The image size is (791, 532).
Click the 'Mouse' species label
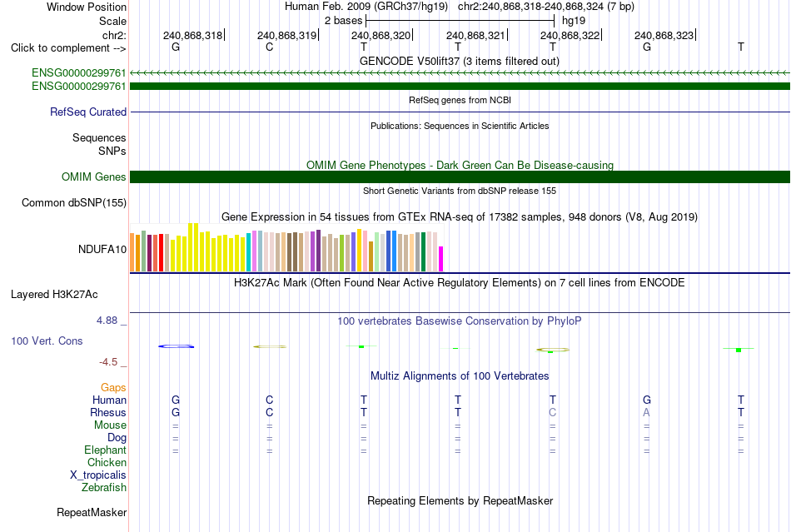click(x=110, y=425)
